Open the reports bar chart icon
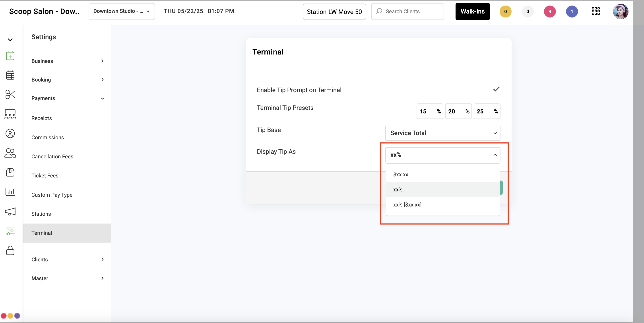 pyautogui.click(x=10, y=192)
